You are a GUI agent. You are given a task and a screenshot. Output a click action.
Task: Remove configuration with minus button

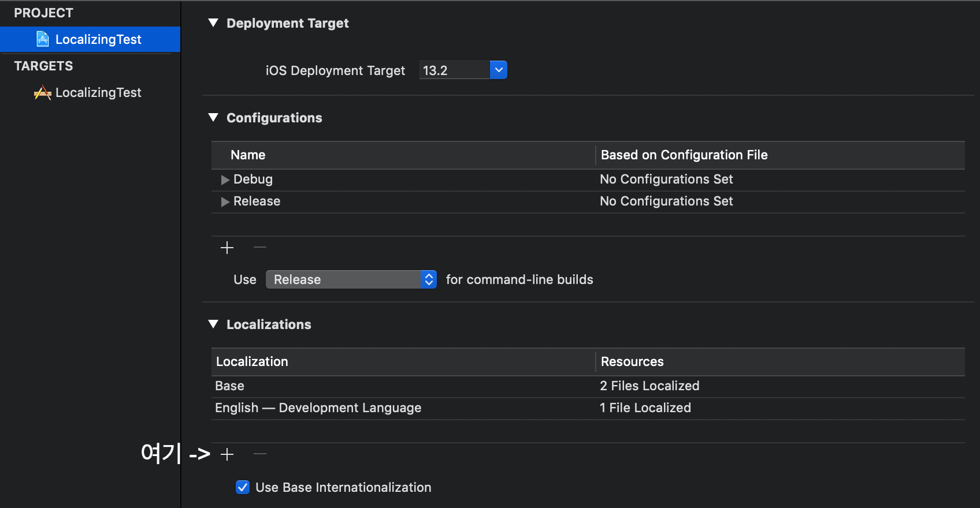[x=260, y=248]
